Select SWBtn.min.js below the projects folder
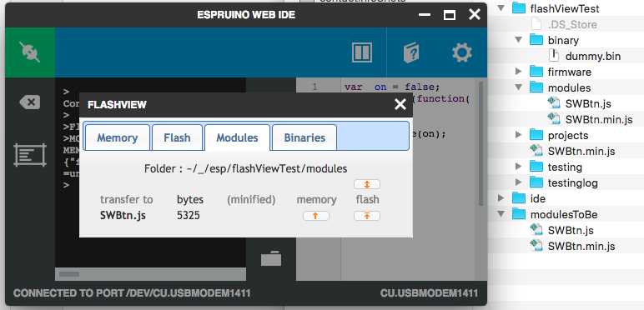This screenshot has height=310, width=644. (581, 151)
